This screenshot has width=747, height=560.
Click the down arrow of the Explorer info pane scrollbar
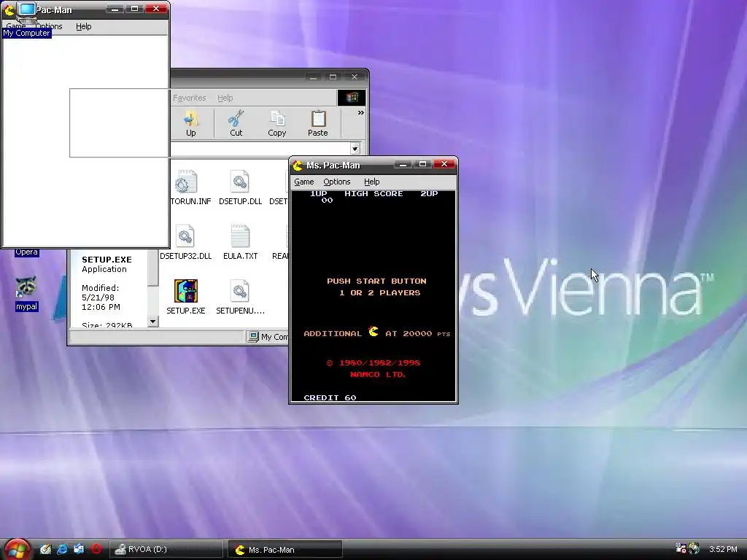152,322
